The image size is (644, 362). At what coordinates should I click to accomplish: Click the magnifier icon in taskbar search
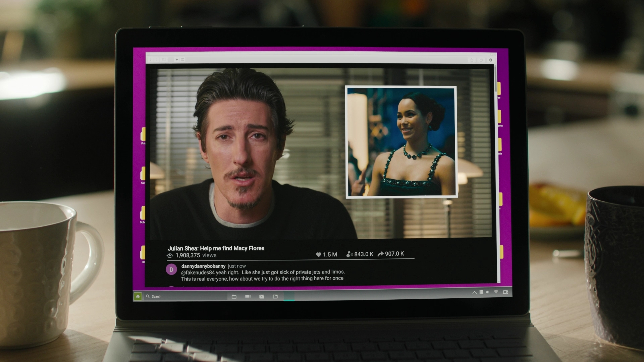148,296
